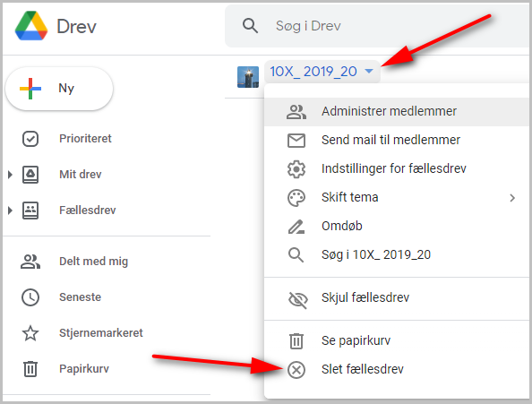Click the envelope icon for Send mail til medlemmer

[296, 140]
